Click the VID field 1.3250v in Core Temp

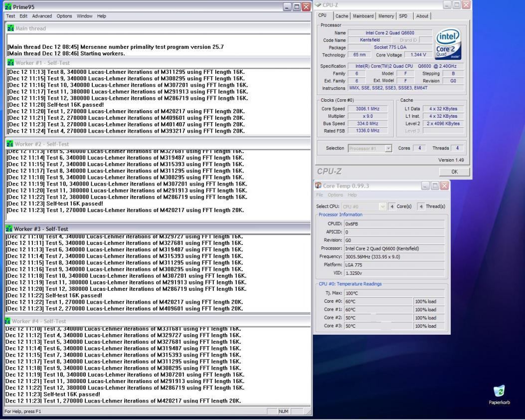394,273
